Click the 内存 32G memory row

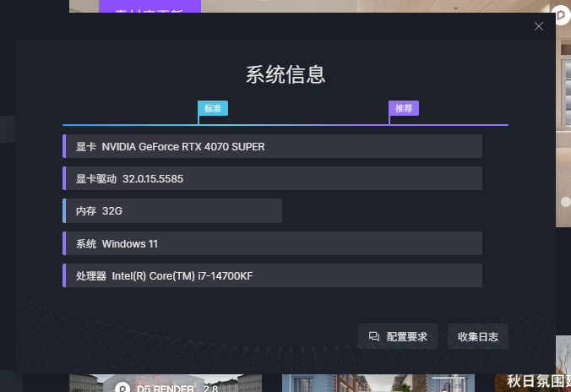click(172, 210)
